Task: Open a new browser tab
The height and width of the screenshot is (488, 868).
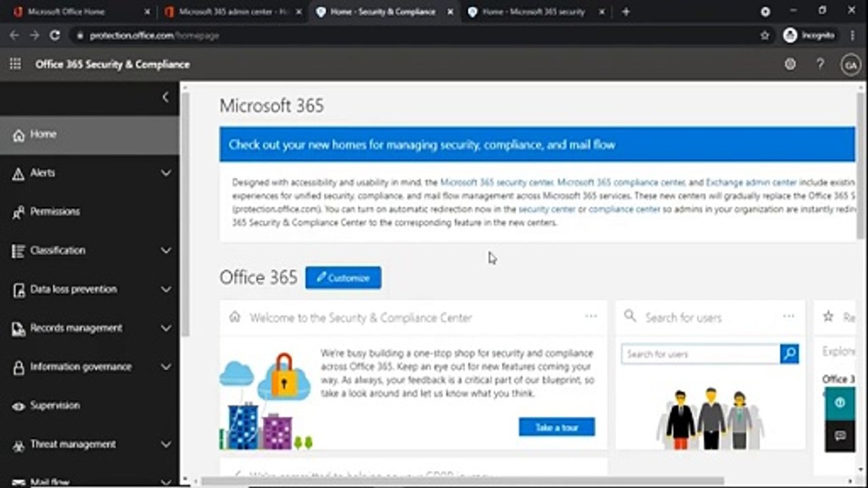Action: (625, 12)
